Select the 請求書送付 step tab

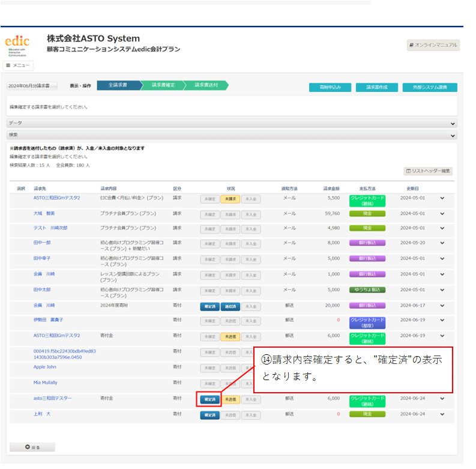[206, 85]
